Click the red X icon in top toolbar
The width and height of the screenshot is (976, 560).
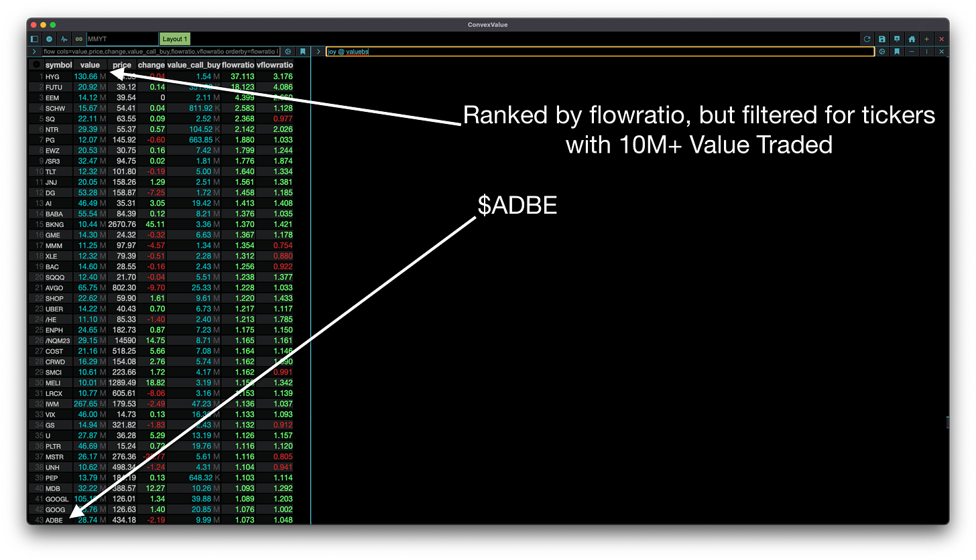point(941,40)
